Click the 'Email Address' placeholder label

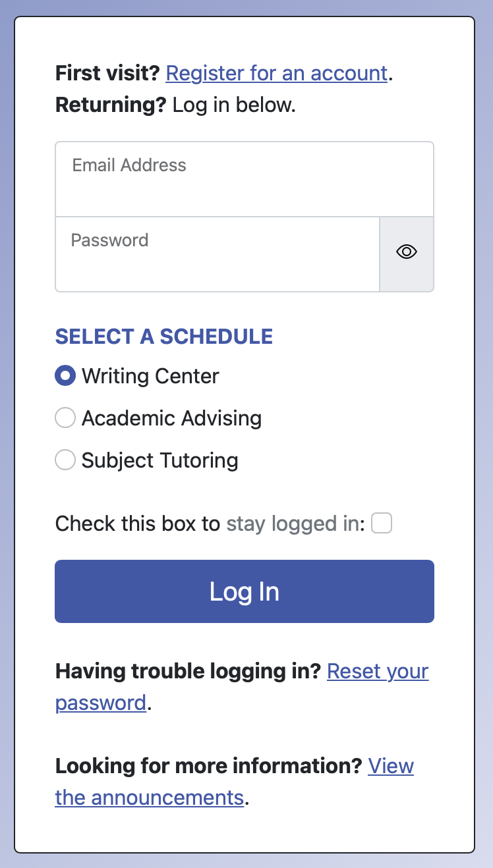pyautogui.click(x=129, y=165)
